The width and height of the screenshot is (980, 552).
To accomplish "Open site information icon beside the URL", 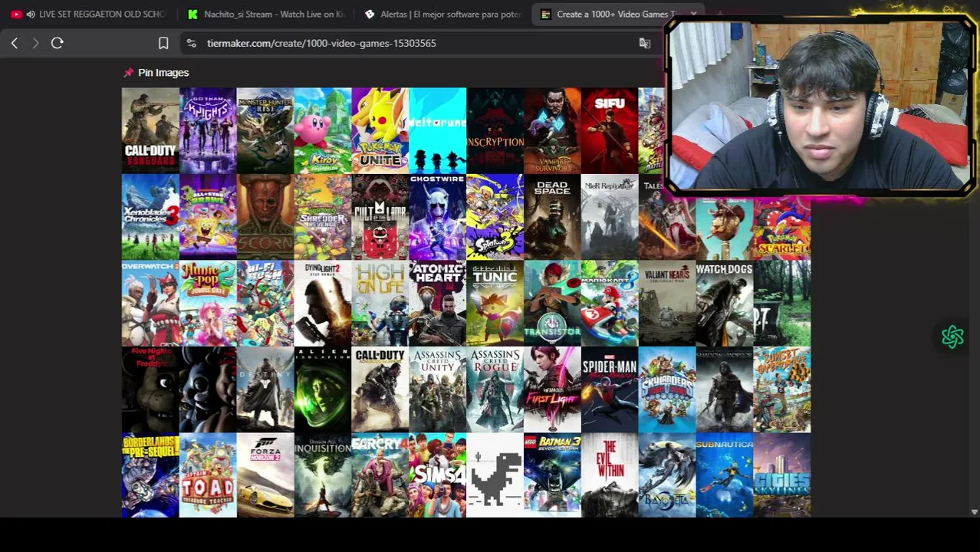I will pyautogui.click(x=191, y=43).
